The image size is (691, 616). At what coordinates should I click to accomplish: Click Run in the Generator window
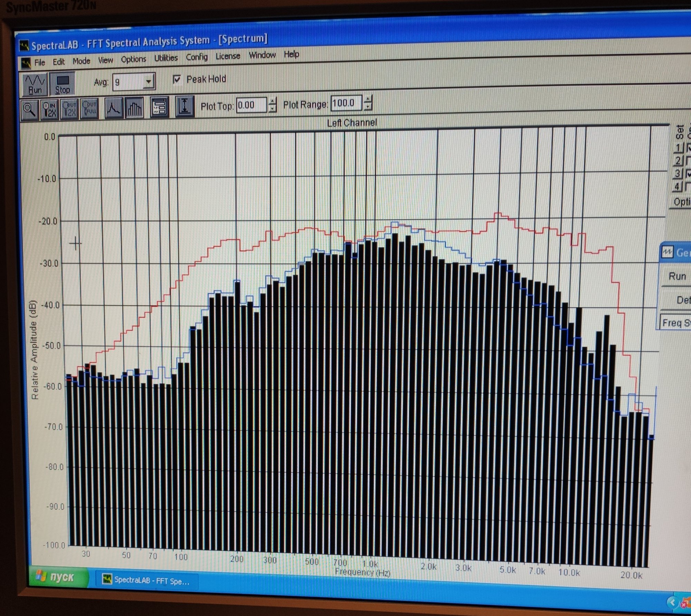(x=676, y=276)
